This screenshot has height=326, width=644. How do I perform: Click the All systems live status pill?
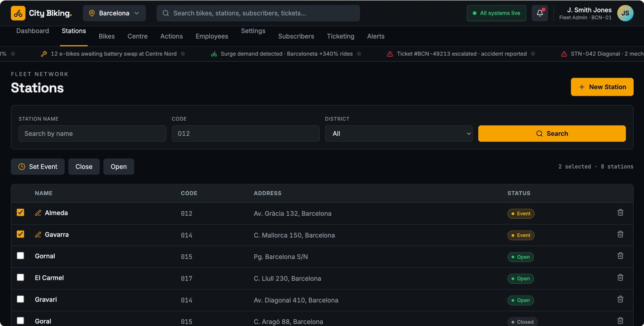point(496,13)
